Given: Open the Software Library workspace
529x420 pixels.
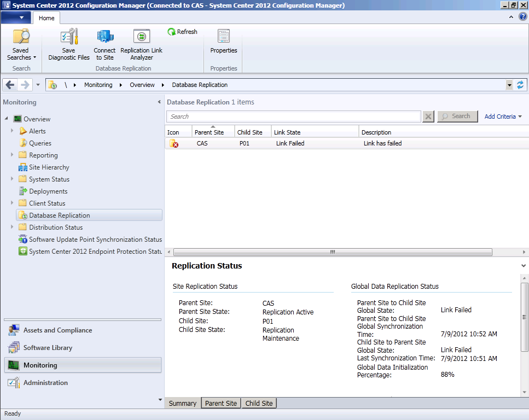Looking at the screenshot, I should (83, 348).
